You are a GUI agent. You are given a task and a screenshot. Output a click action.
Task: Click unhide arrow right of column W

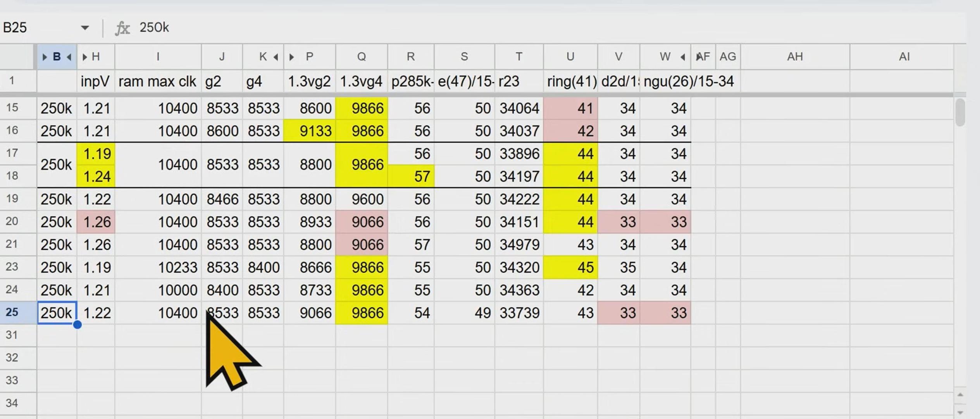[x=683, y=57]
